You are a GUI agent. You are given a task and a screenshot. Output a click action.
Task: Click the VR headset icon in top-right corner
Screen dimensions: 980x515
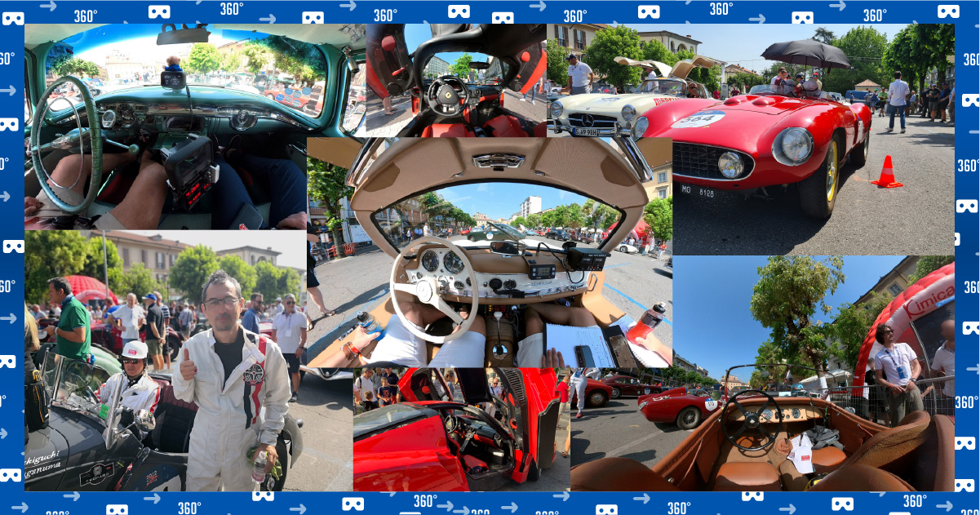click(948, 11)
